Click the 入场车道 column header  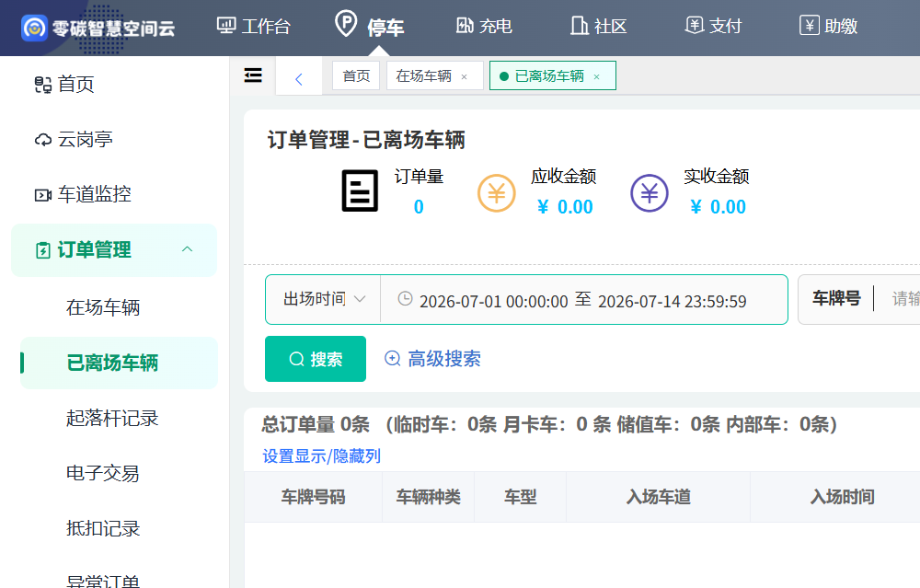(x=659, y=497)
